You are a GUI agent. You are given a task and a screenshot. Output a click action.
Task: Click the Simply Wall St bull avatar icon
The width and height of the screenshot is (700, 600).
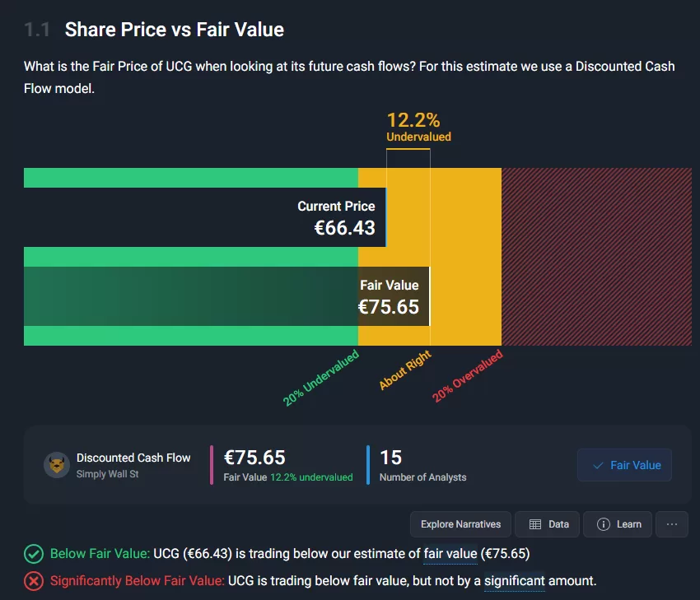56,465
